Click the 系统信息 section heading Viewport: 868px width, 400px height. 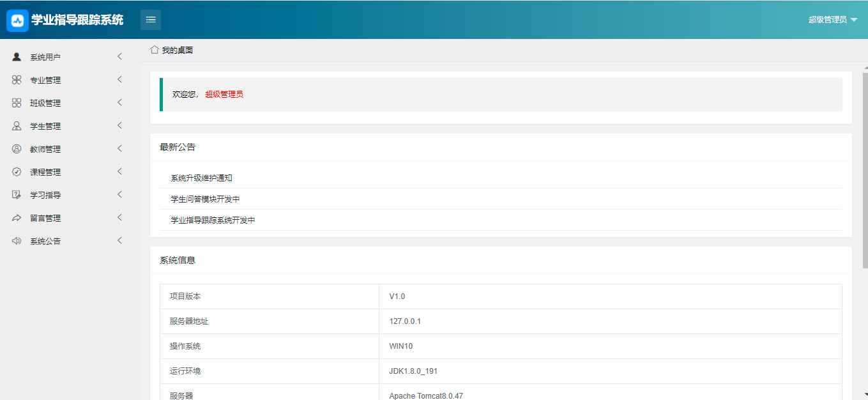click(x=178, y=260)
